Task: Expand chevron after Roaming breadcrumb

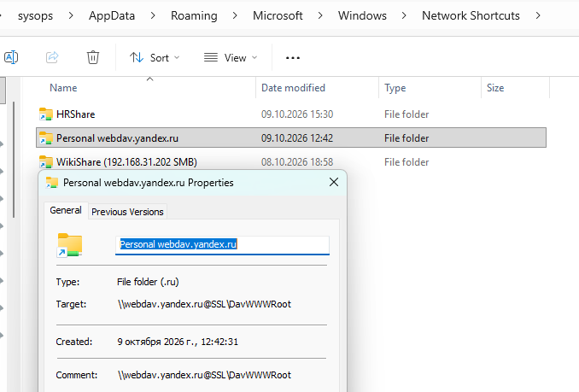Action: pos(235,15)
